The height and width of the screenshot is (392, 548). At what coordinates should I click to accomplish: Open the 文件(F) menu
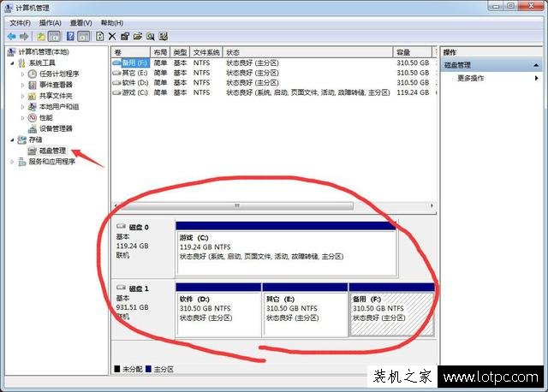point(20,23)
